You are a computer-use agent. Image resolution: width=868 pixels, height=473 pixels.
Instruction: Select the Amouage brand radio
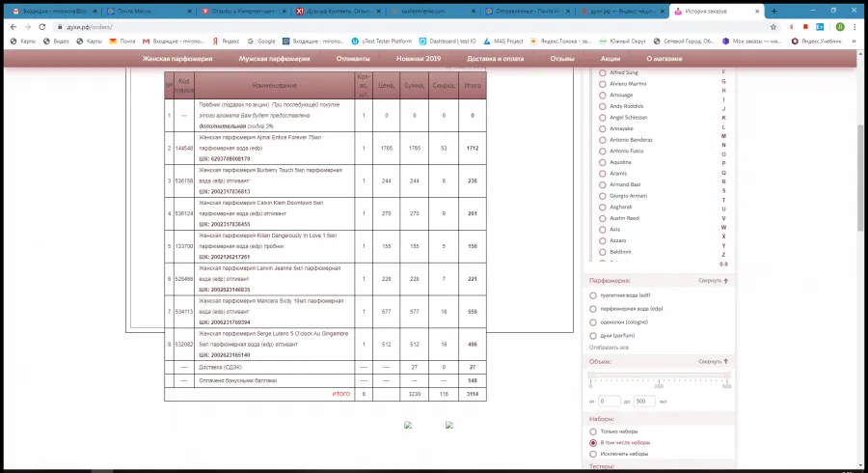coord(602,96)
